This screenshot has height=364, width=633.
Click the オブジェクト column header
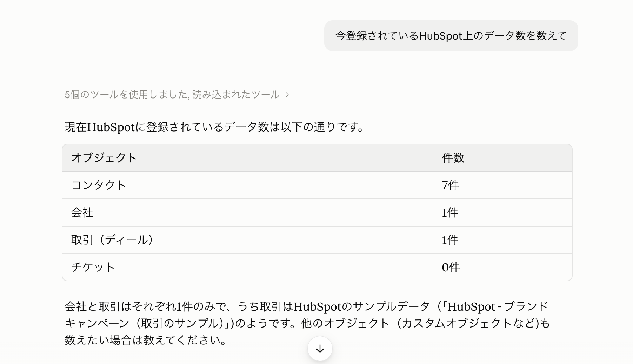104,158
